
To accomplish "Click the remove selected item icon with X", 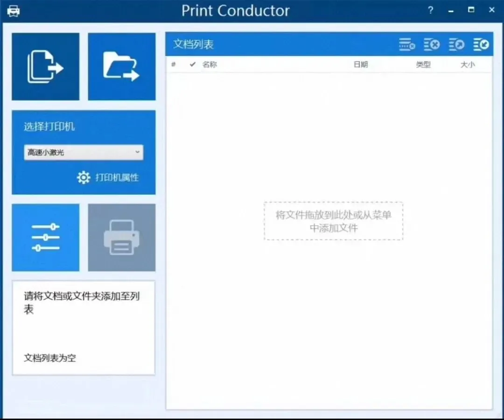I will [432, 44].
